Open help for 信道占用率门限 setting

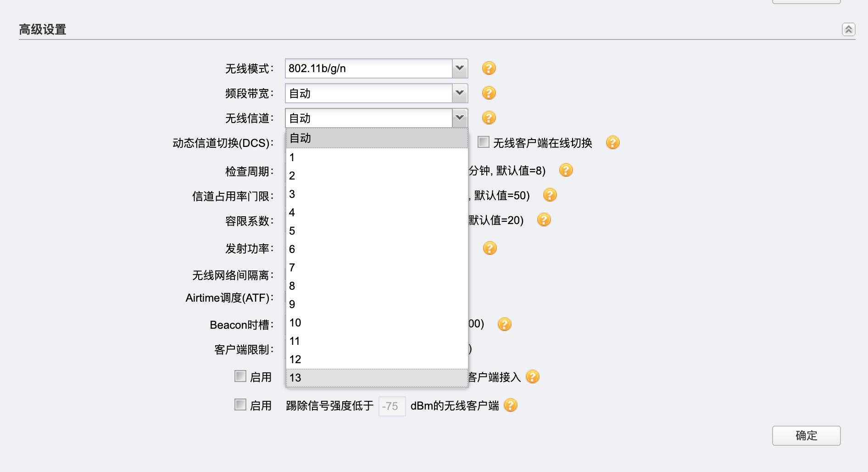tap(549, 195)
